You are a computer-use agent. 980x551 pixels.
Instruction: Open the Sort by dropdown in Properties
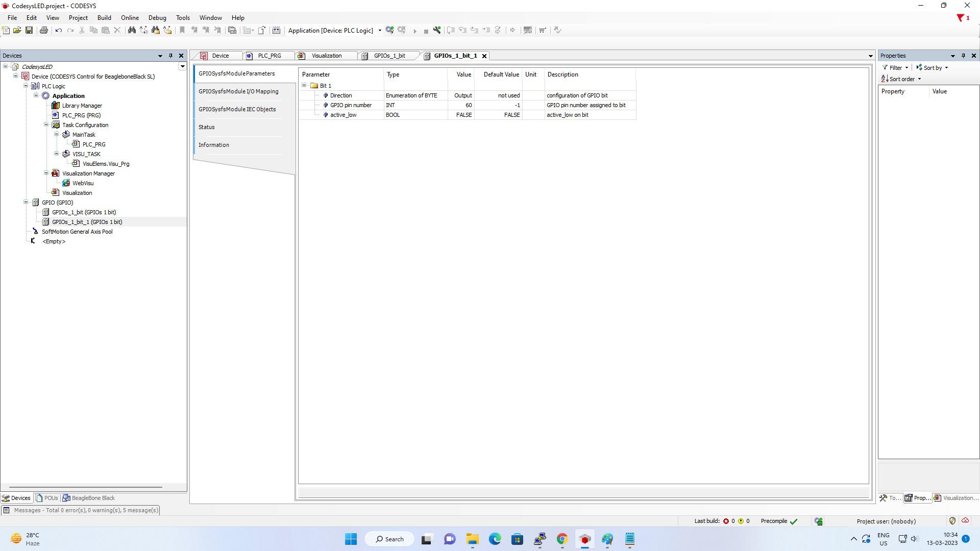coord(933,67)
